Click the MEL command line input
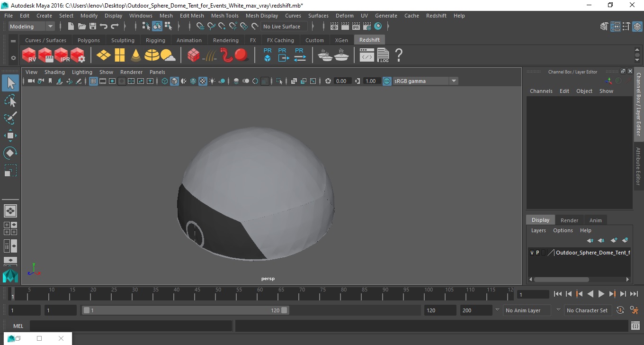The width and height of the screenshot is (644, 345). point(131,326)
